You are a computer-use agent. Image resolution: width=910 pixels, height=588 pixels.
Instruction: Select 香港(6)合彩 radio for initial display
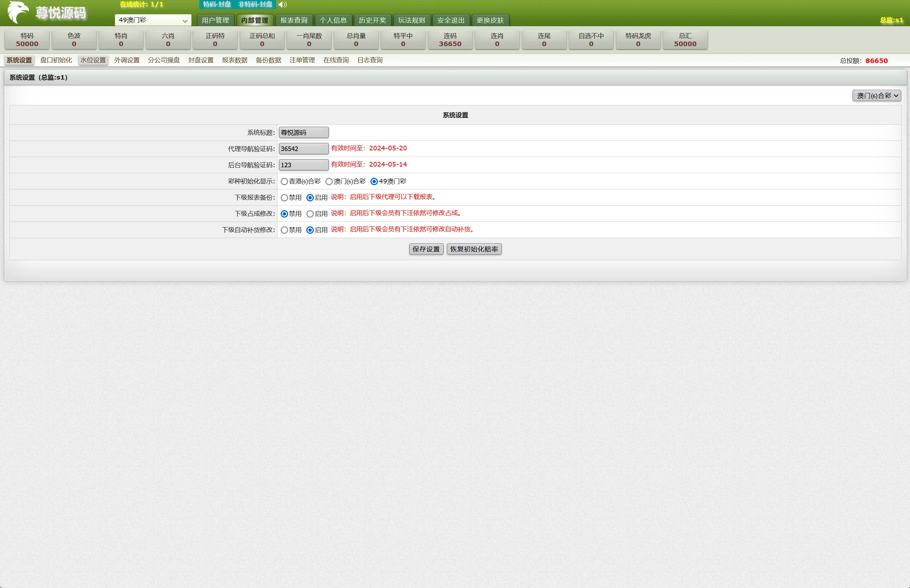tap(284, 182)
